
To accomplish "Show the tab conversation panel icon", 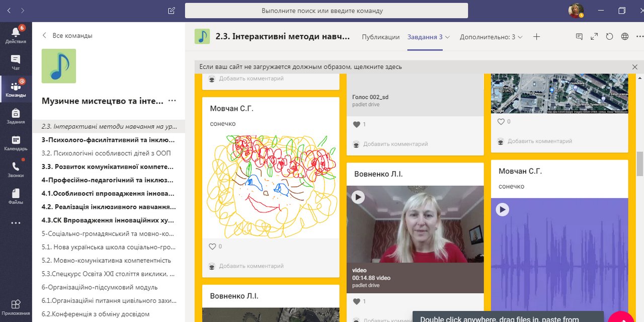I will click(x=579, y=36).
